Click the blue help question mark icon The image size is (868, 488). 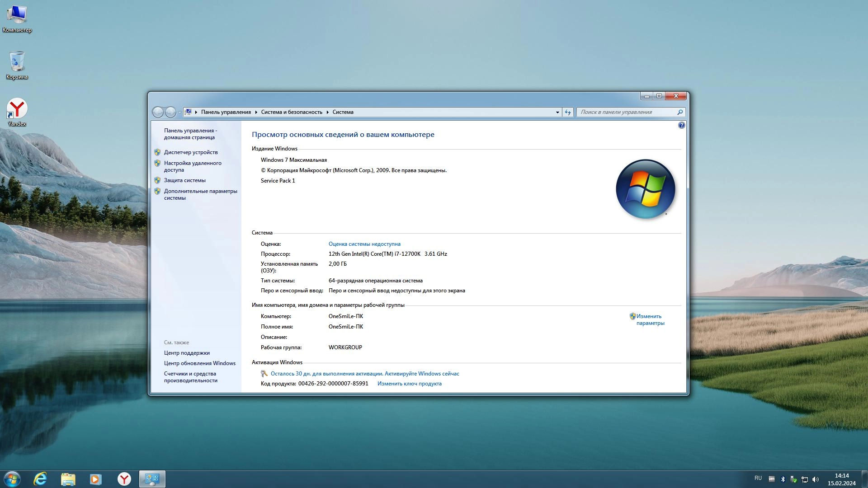(x=681, y=125)
